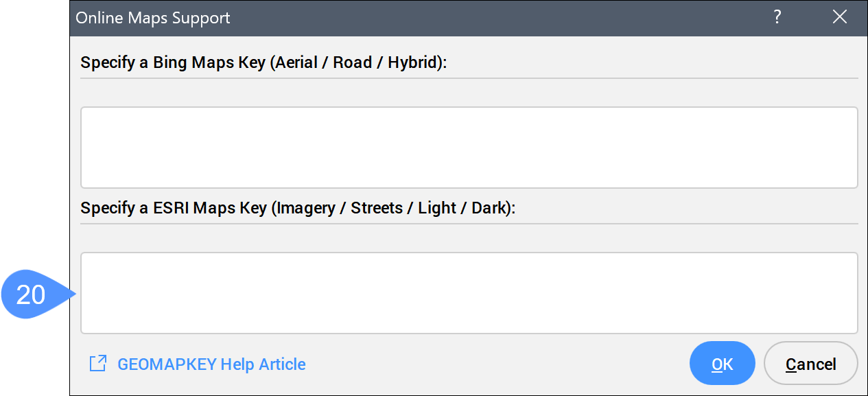Select the title bar Help button
The width and height of the screenshot is (868, 396).
tap(777, 18)
